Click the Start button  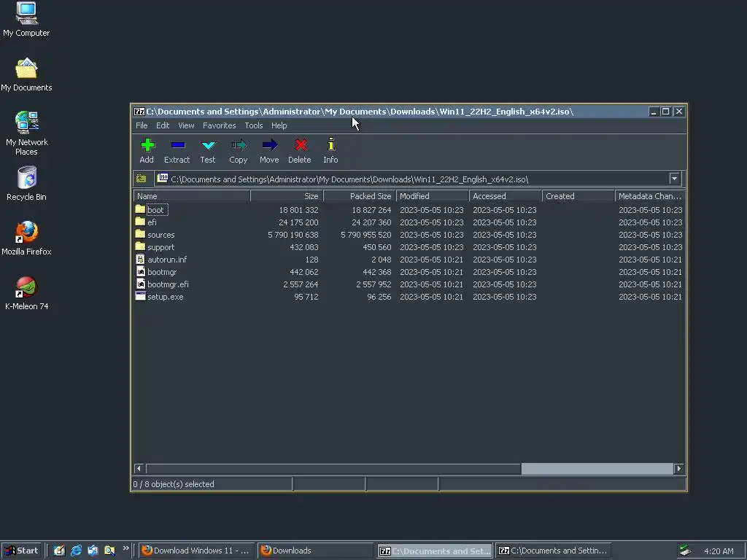(x=21, y=551)
